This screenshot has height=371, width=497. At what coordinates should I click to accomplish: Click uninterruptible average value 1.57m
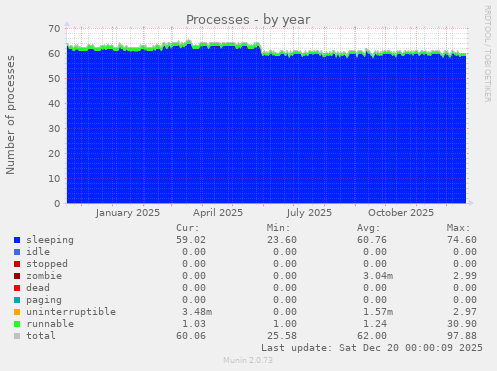pos(378,312)
